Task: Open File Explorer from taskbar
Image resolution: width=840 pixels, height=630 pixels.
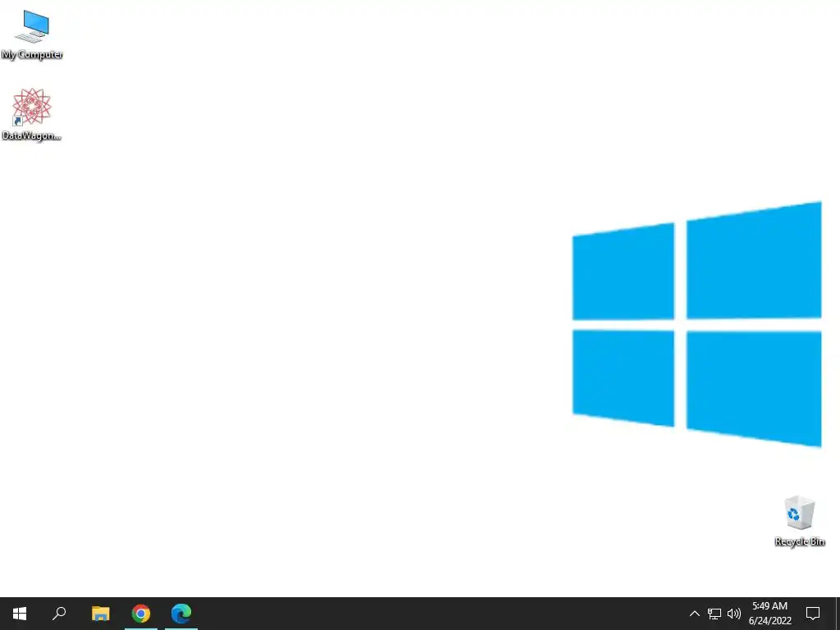Action: tap(100, 614)
